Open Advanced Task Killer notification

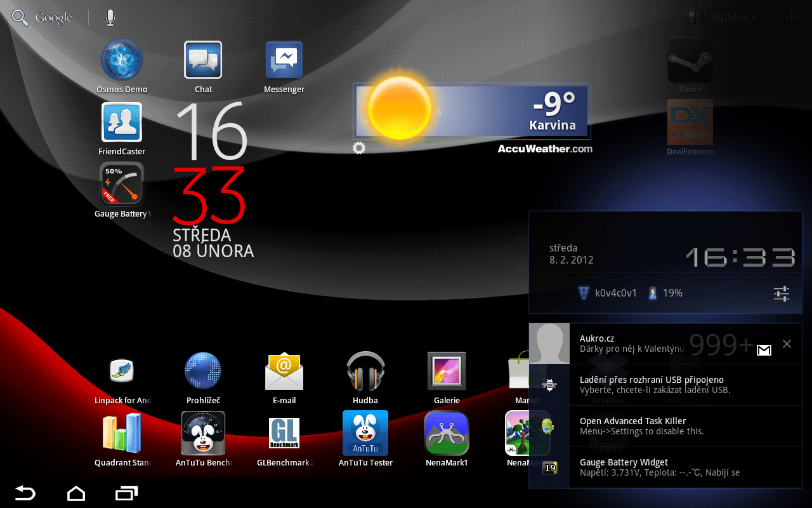tap(665, 426)
